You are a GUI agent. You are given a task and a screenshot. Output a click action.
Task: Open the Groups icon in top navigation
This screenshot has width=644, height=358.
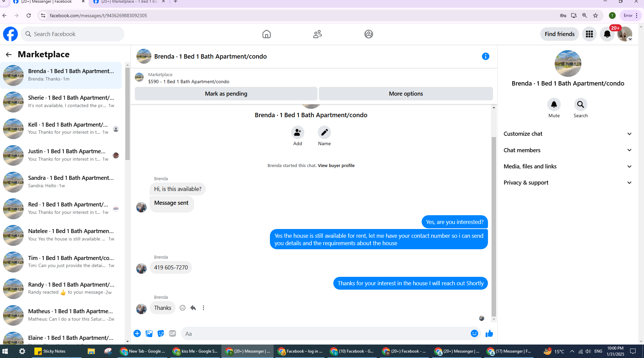(369, 34)
